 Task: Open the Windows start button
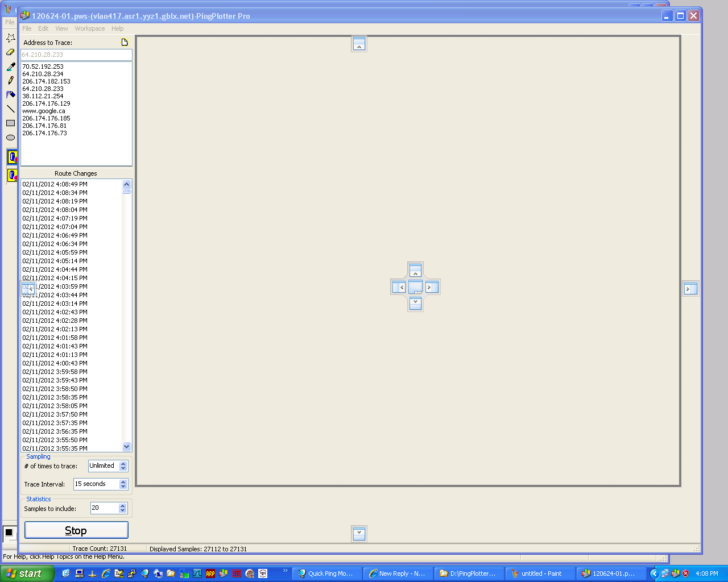click(x=26, y=573)
